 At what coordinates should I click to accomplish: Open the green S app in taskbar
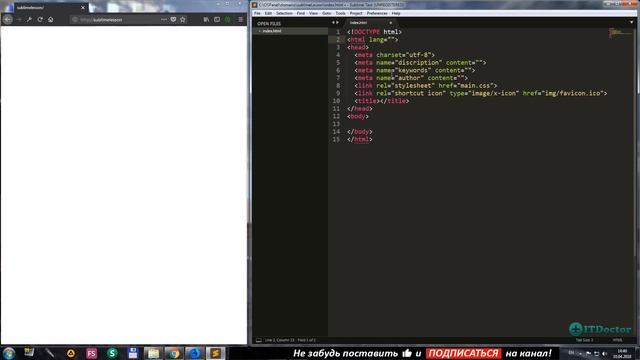click(112, 353)
